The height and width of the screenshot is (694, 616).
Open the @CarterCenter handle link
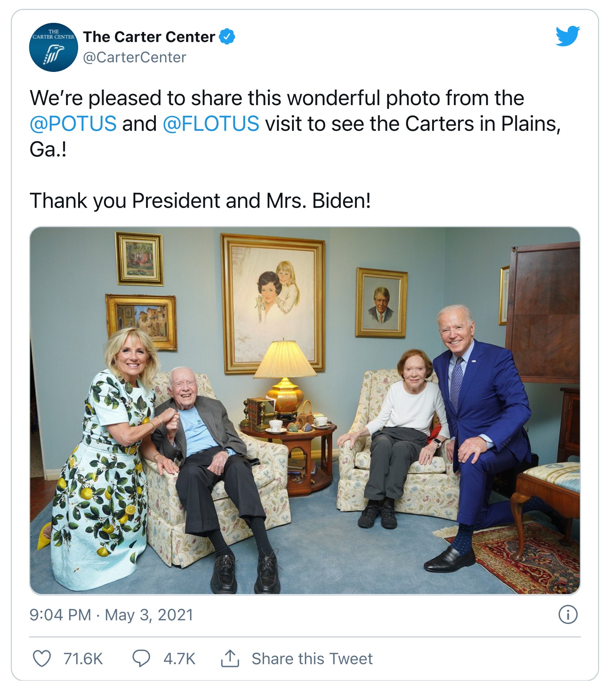[x=135, y=58]
